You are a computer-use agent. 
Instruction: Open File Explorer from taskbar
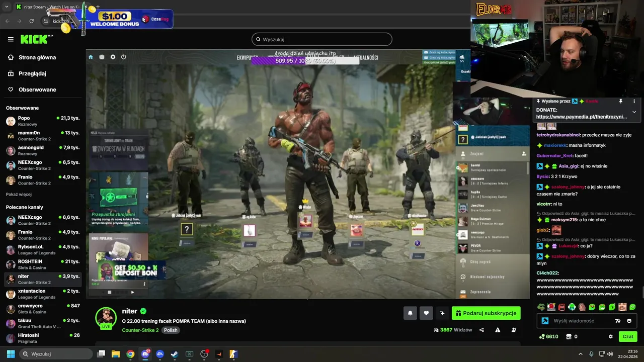[x=116, y=354]
